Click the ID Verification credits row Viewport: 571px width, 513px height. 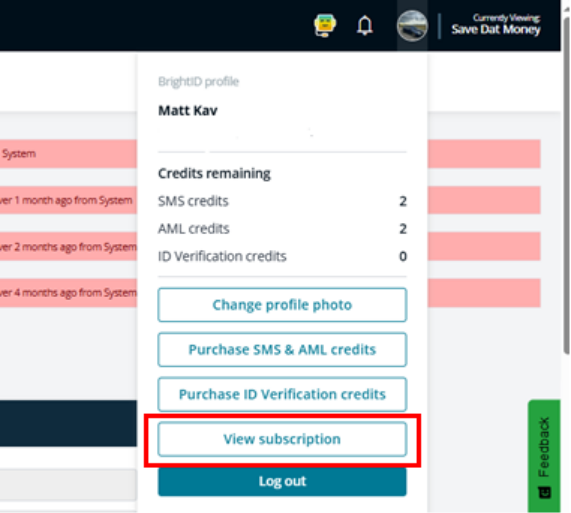click(x=282, y=256)
